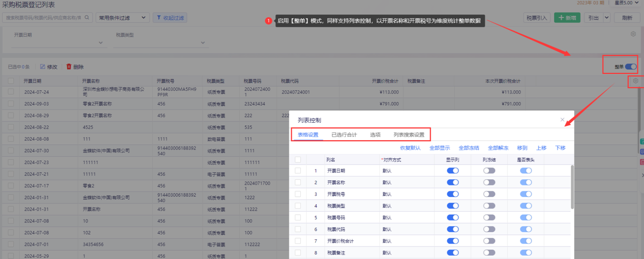Open list control gear icon beside table header
The image size is (644, 259).
point(636,81)
